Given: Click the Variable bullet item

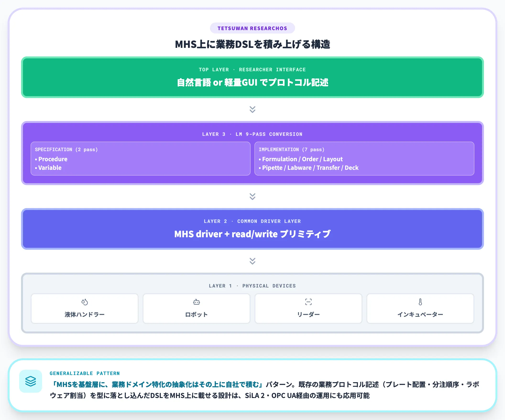Looking at the screenshot, I should click(x=48, y=168).
